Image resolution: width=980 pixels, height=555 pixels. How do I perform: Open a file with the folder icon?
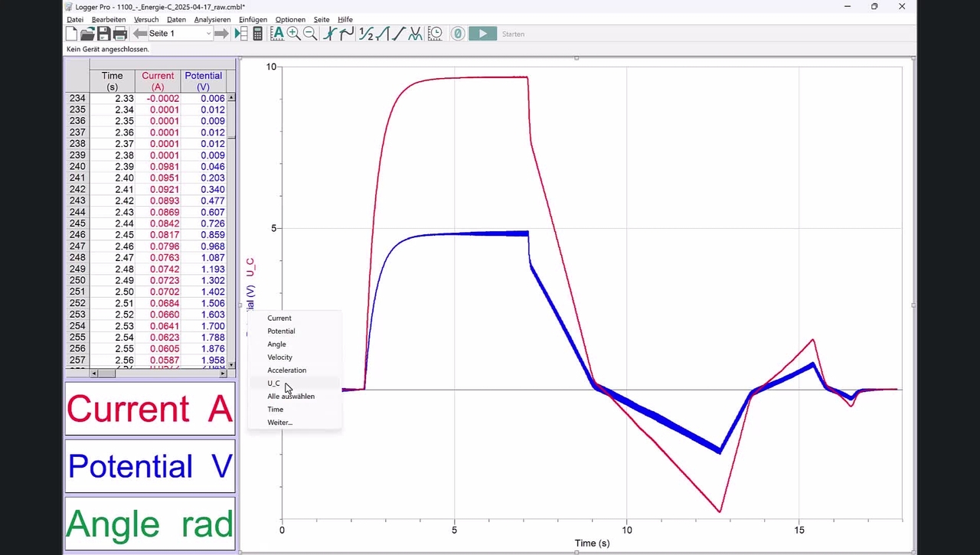pyautogui.click(x=87, y=34)
